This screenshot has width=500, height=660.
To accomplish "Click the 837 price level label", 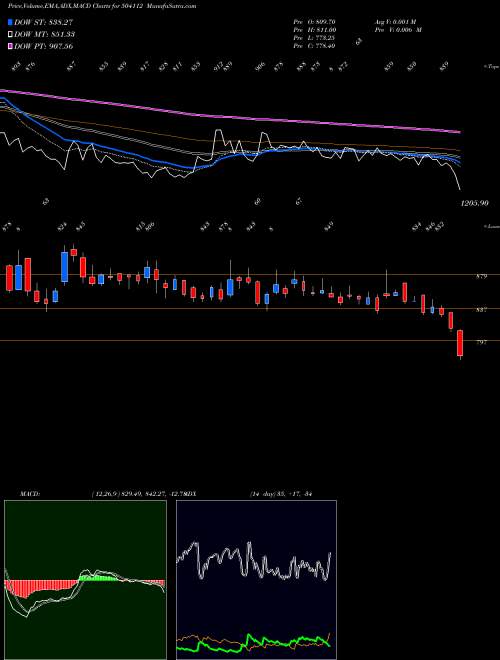I will 482,310.
